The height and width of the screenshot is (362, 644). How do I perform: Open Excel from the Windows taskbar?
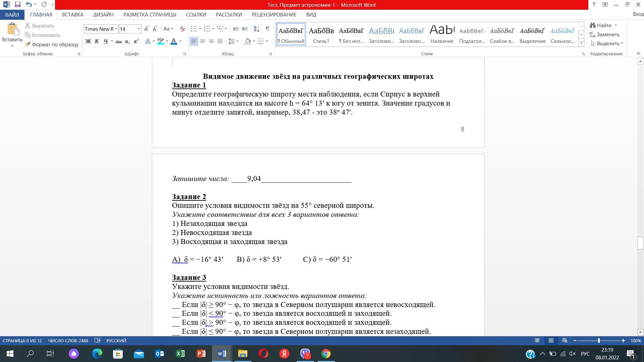coord(180,354)
